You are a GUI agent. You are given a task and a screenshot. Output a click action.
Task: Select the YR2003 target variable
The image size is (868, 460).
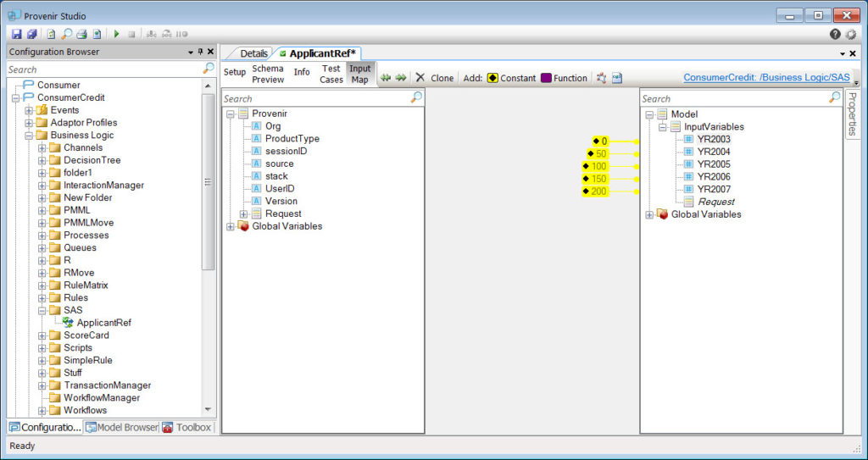pyautogui.click(x=714, y=140)
